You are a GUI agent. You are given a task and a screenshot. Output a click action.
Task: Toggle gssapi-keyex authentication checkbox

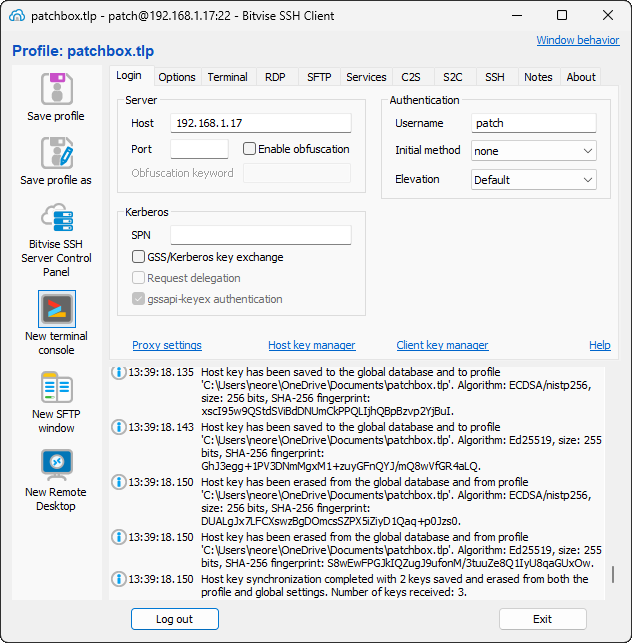click(138, 299)
